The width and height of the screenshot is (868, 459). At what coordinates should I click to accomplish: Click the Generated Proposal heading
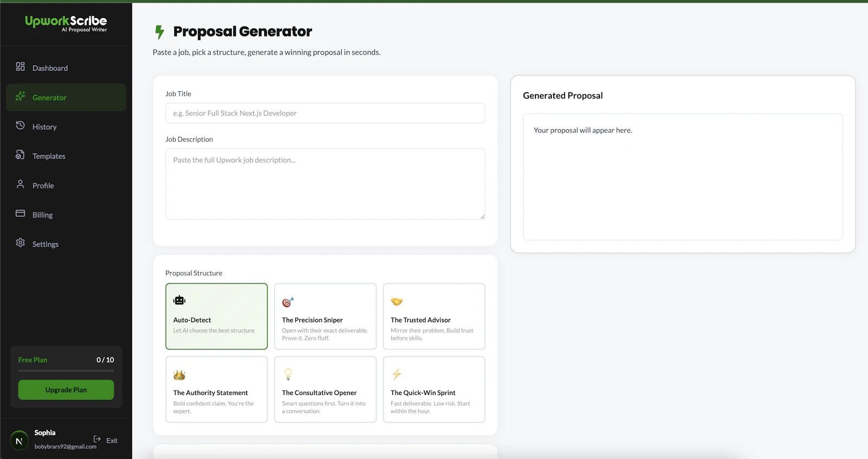[x=563, y=95]
